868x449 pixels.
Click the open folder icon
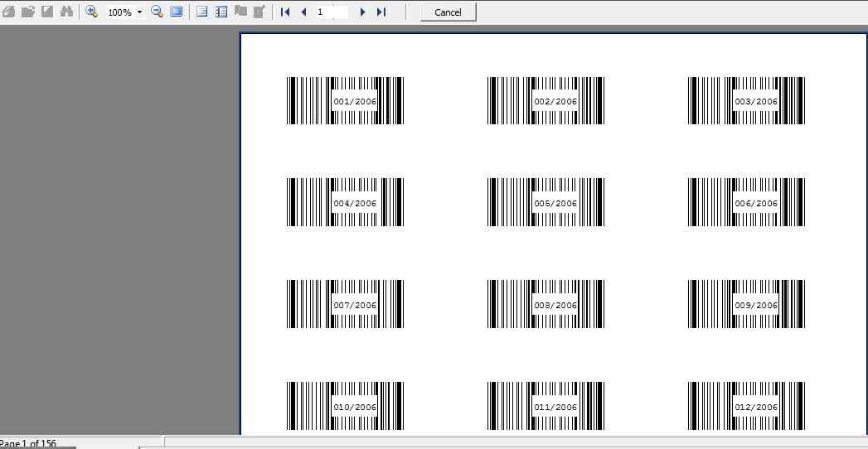(x=27, y=12)
